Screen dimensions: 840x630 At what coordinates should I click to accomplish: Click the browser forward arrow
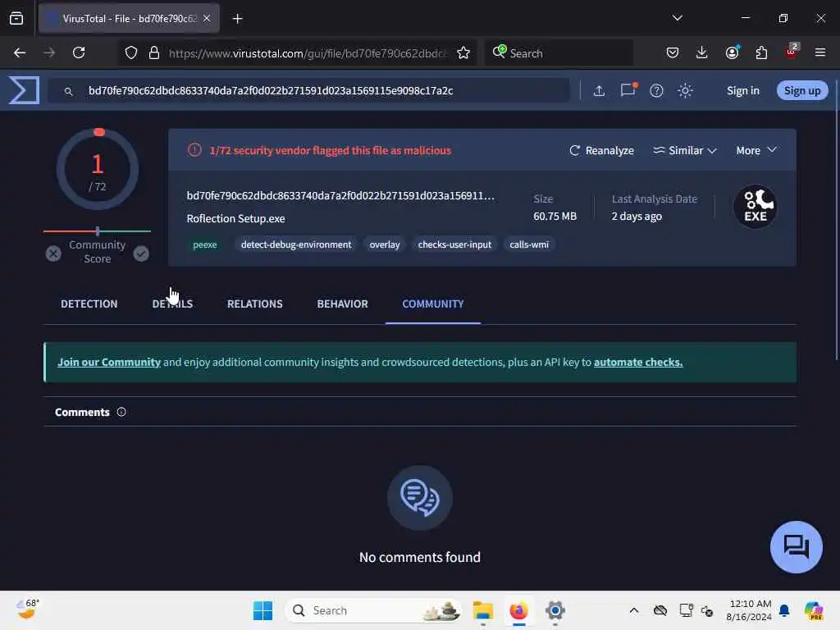point(49,52)
